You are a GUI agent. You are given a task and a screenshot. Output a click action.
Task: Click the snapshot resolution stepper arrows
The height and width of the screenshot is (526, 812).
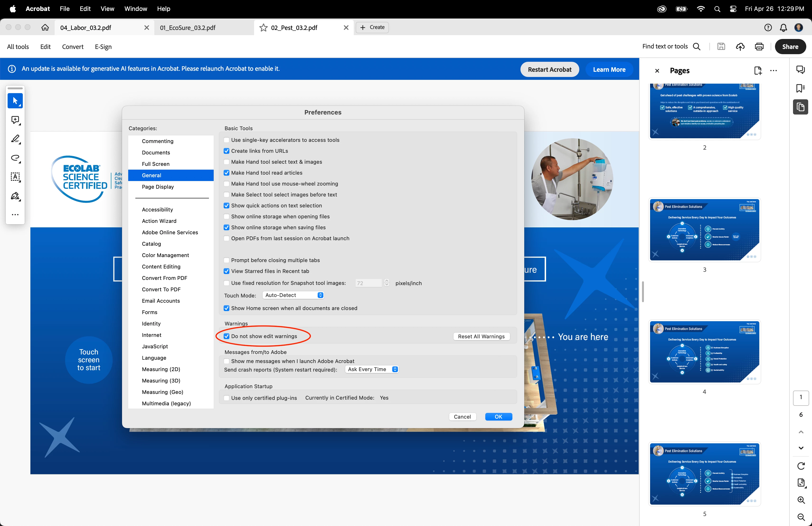click(x=387, y=283)
